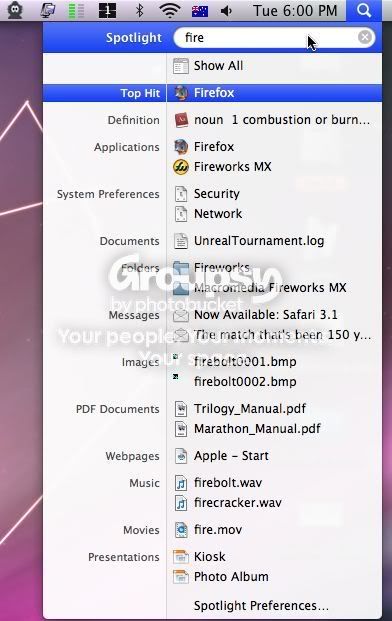The height and width of the screenshot is (621, 392).
Task: Click the firebolt.wav audio icon
Action: click(181, 483)
